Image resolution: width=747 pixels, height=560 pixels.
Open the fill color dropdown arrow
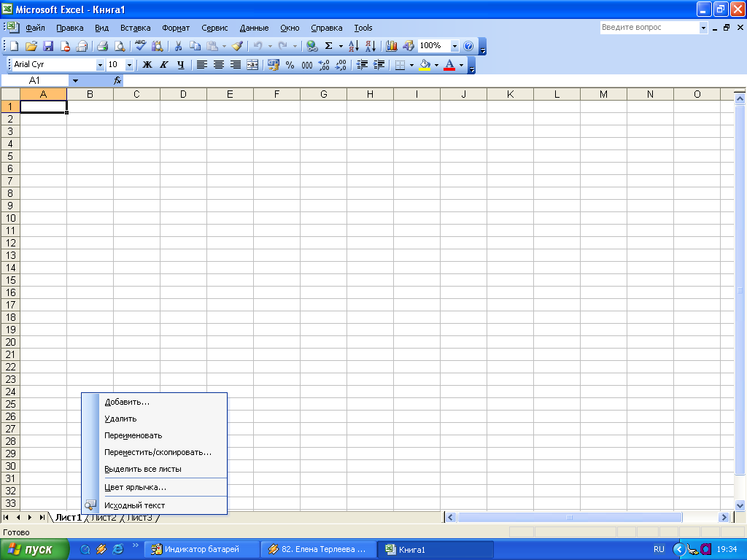click(436, 65)
